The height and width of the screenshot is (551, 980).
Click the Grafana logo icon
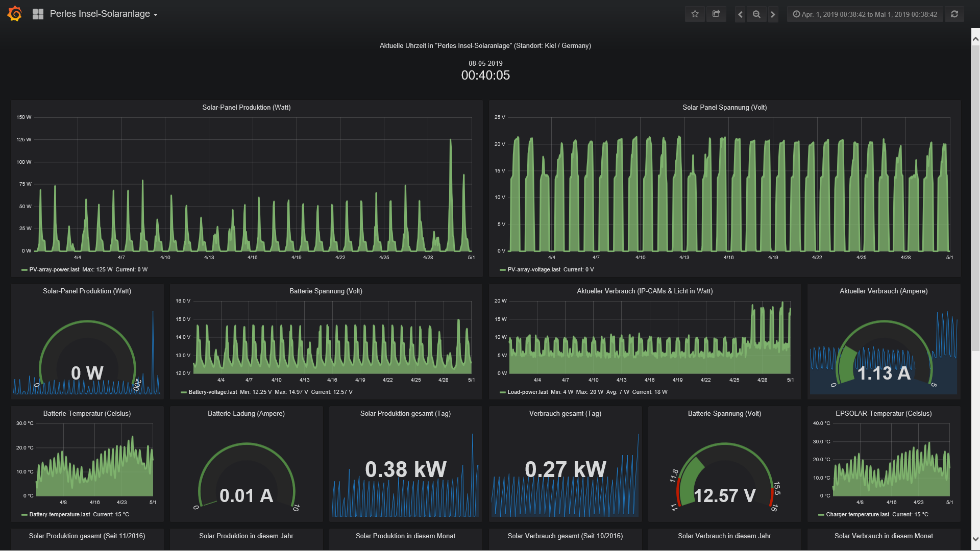[15, 14]
